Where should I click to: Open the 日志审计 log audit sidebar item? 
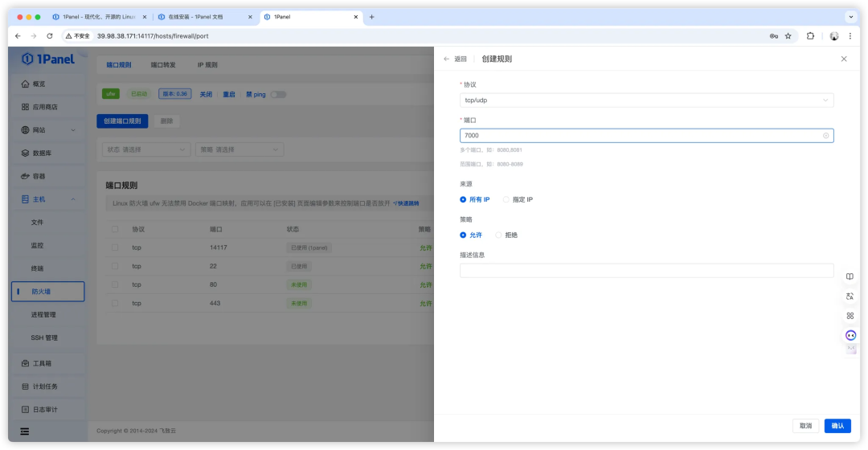47,410
